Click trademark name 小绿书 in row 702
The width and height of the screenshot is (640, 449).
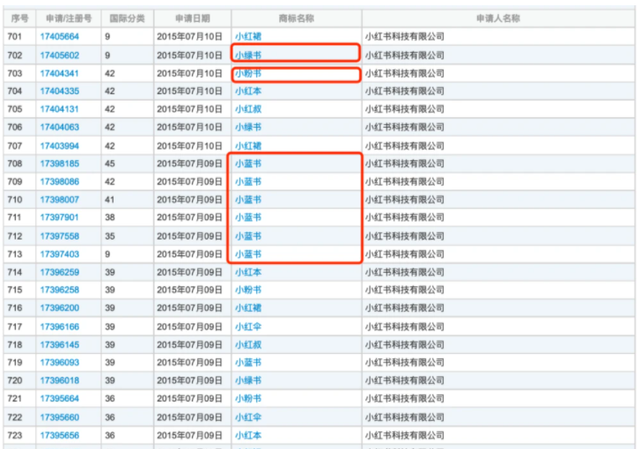(x=248, y=55)
